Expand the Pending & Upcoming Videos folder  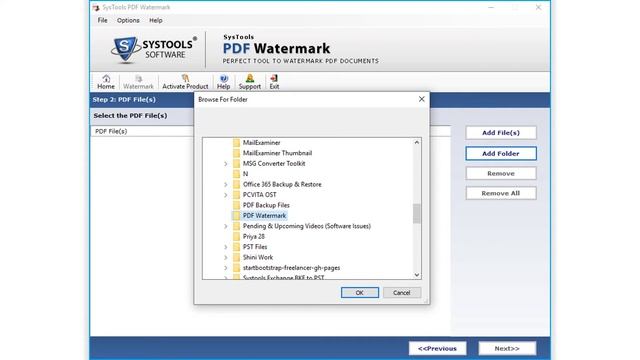point(226,226)
